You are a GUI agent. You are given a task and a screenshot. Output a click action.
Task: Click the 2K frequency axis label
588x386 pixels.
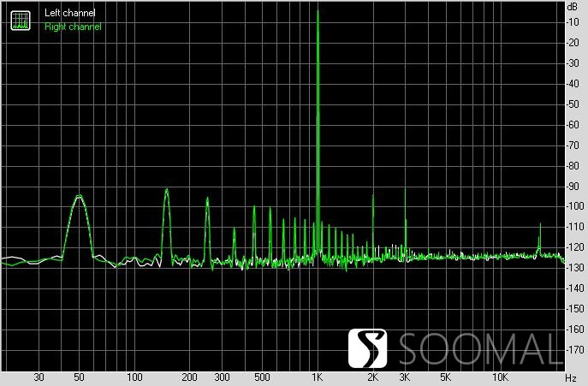(x=373, y=377)
